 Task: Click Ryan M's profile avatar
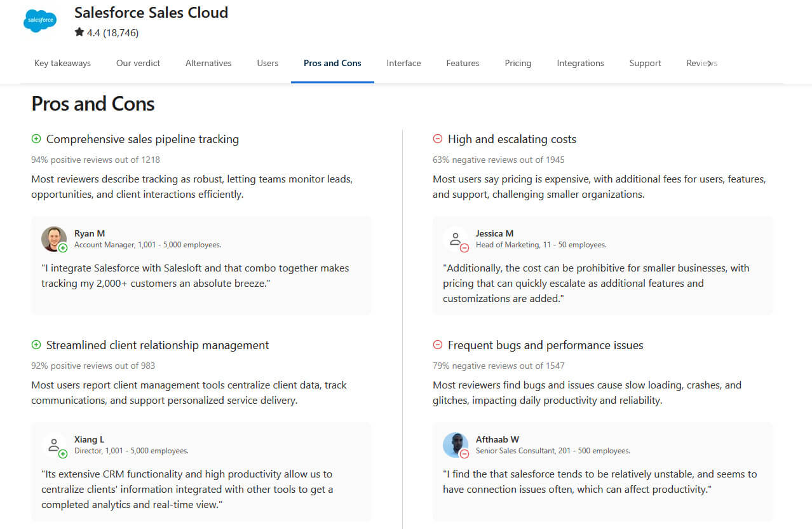point(54,239)
